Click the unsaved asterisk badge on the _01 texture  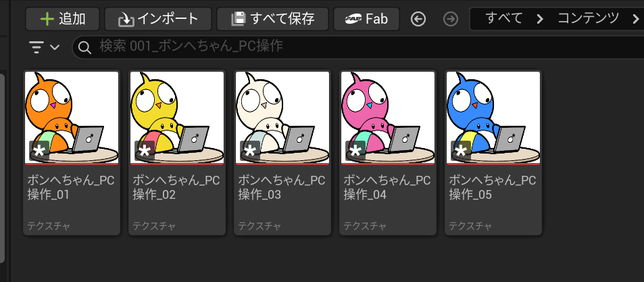39,151
